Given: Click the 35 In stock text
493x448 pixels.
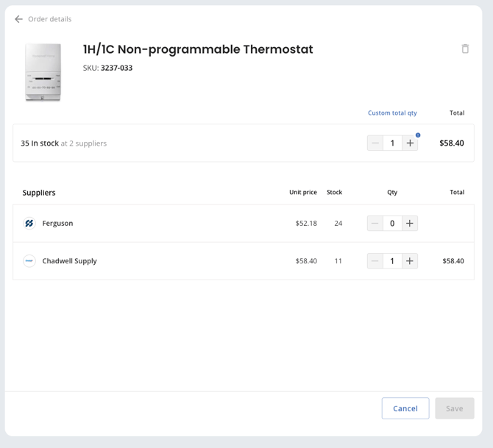Looking at the screenshot, I should (40, 143).
